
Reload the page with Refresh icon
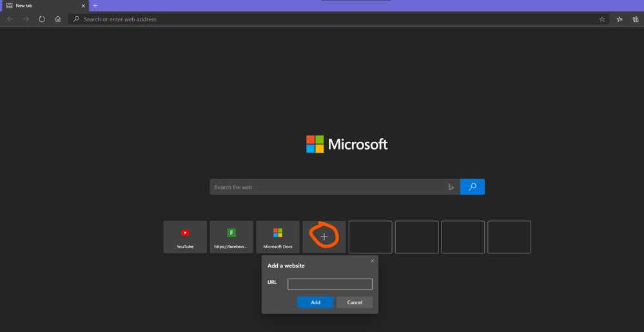42,19
